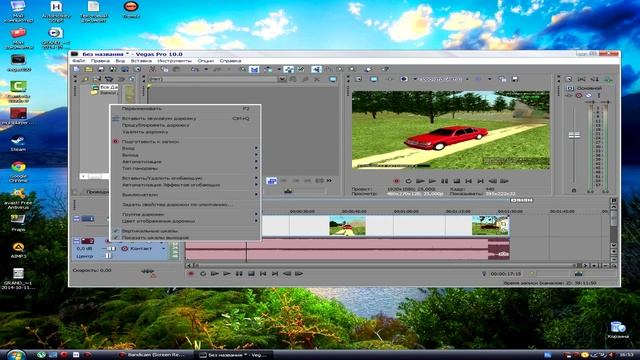Click the Save Snapshot icon in preview toolbar
The image size is (640, 360).
(515, 79)
